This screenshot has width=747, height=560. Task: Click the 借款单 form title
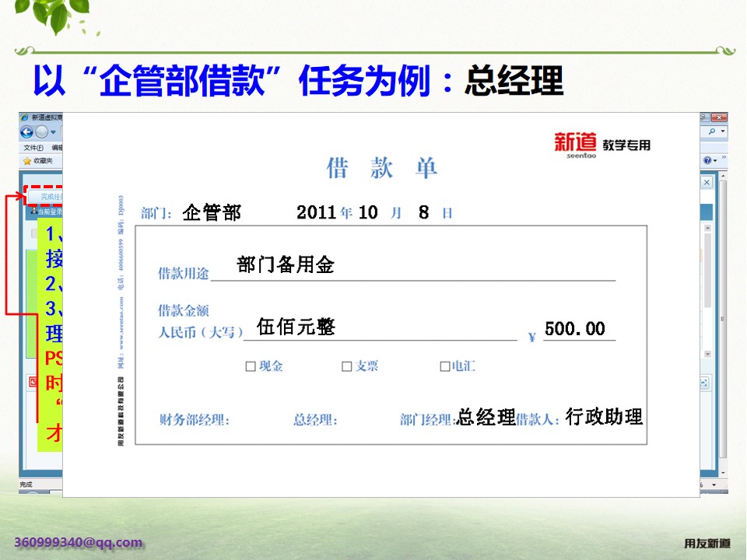click(381, 168)
